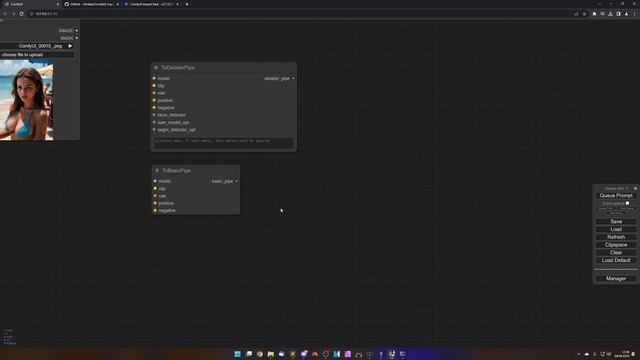Click the model input socket on ToBasicPipe
Screen dimensions: 640x360
pos(155,181)
